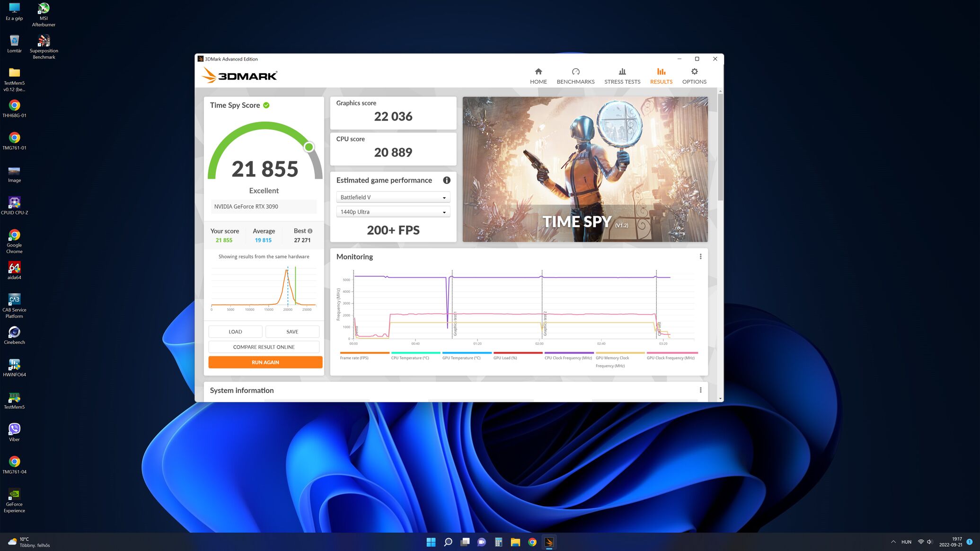Select the GeForce Experience desktop icon
This screenshot has width=980, height=551.
click(x=14, y=500)
